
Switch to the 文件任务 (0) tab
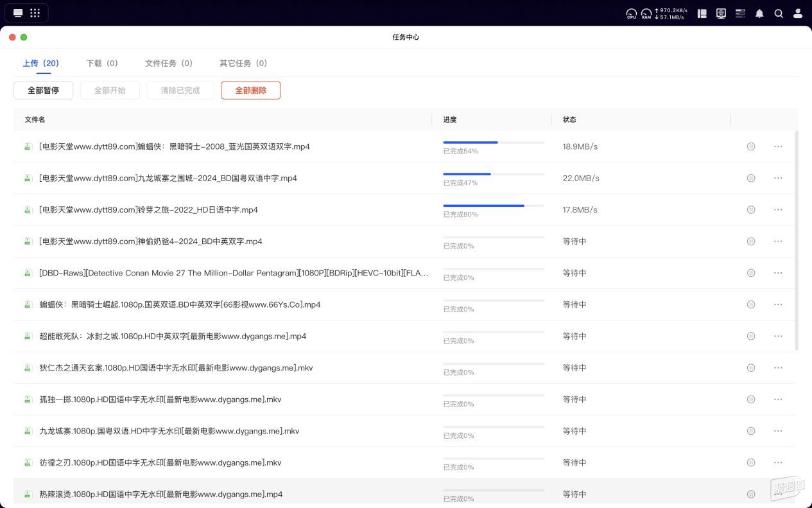169,63
